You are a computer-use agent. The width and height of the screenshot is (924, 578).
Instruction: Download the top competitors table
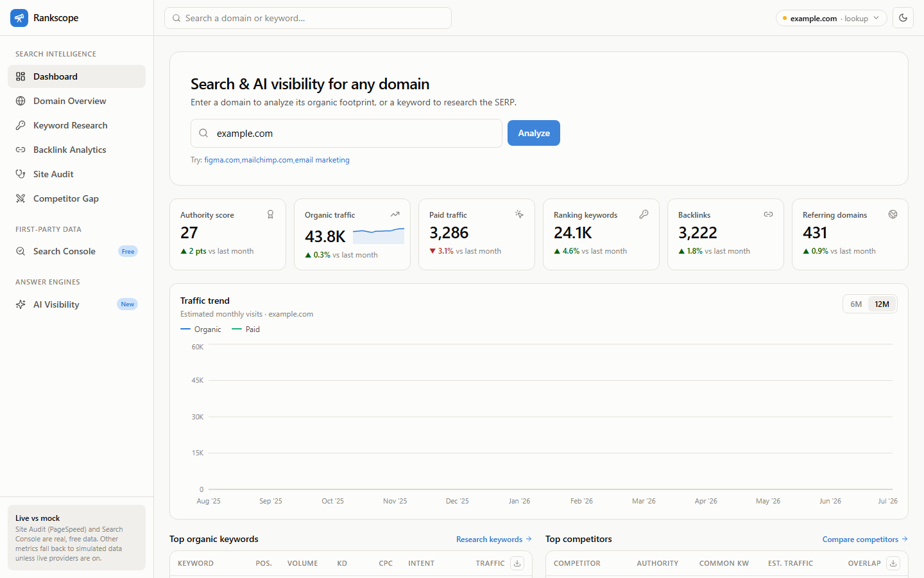click(893, 563)
